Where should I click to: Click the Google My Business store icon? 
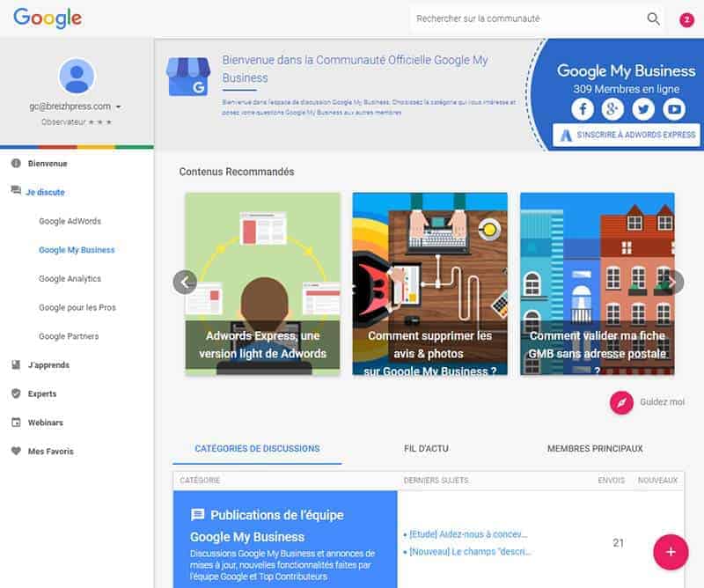click(x=187, y=77)
